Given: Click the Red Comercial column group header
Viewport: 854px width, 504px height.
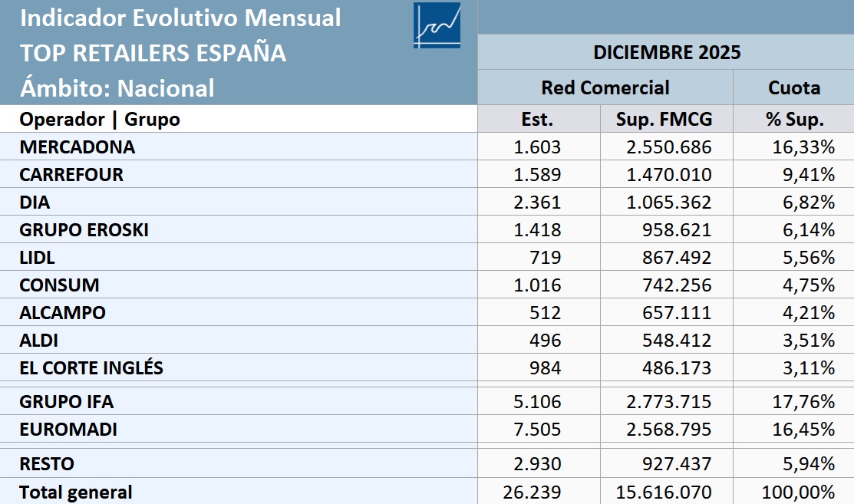Looking at the screenshot, I should pyautogui.click(x=605, y=87).
